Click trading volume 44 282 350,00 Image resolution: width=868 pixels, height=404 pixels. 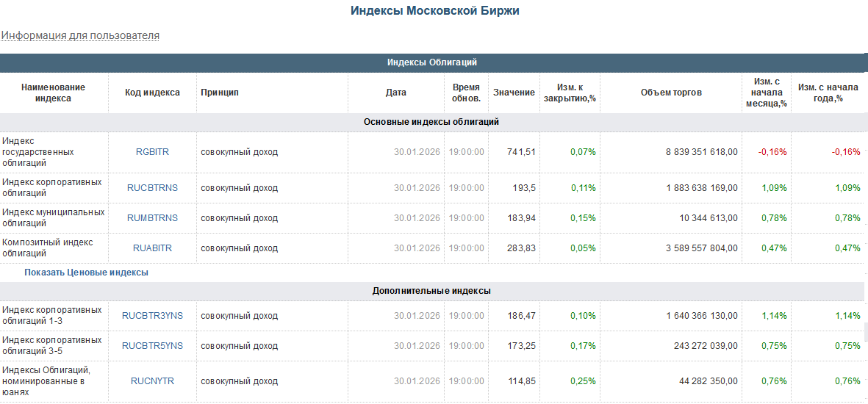coord(708,380)
